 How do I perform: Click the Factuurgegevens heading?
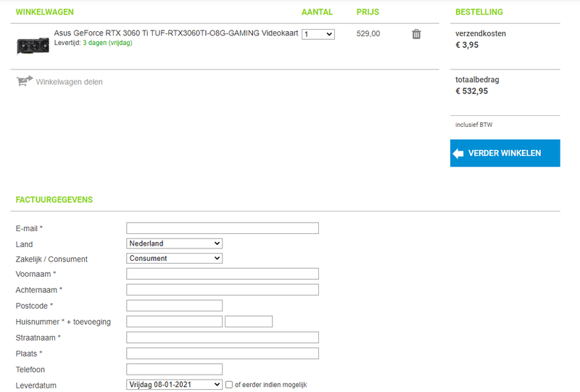(x=54, y=200)
